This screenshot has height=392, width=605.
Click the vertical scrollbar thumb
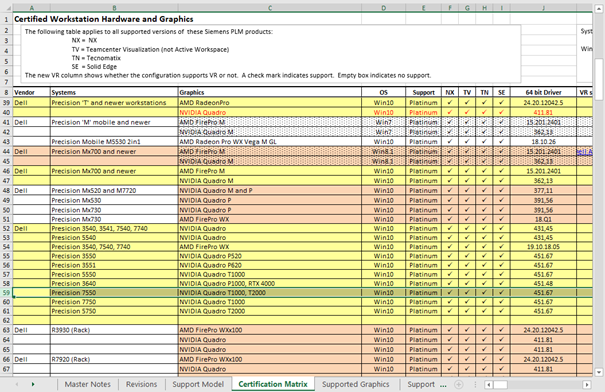tap(599, 79)
